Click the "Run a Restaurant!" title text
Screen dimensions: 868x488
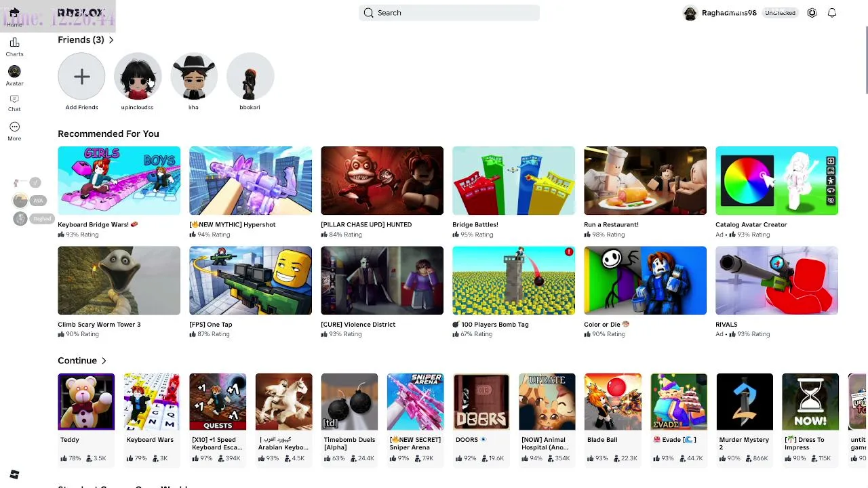611,224
